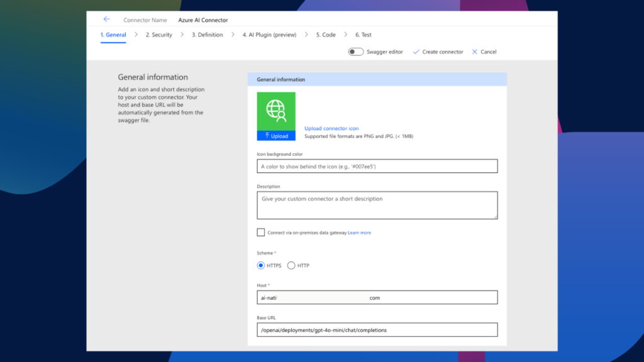The width and height of the screenshot is (644, 362).
Task: Click inside the Base URL input field
Action: [x=377, y=329]
